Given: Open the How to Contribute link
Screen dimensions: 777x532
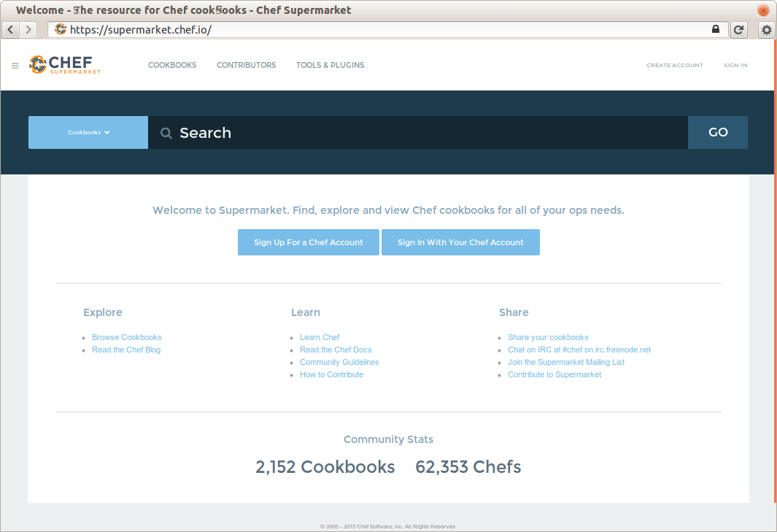Looking at the screenshot, I should point(331,374).
